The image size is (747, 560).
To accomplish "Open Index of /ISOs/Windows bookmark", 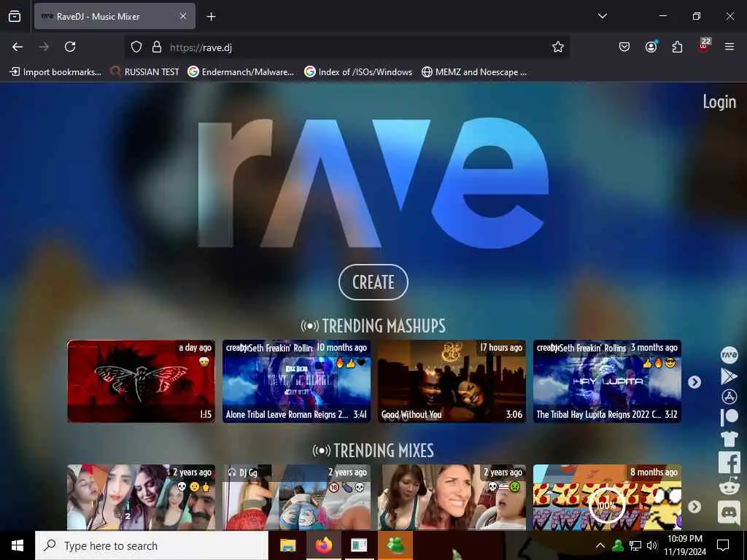I will (358, 72).
